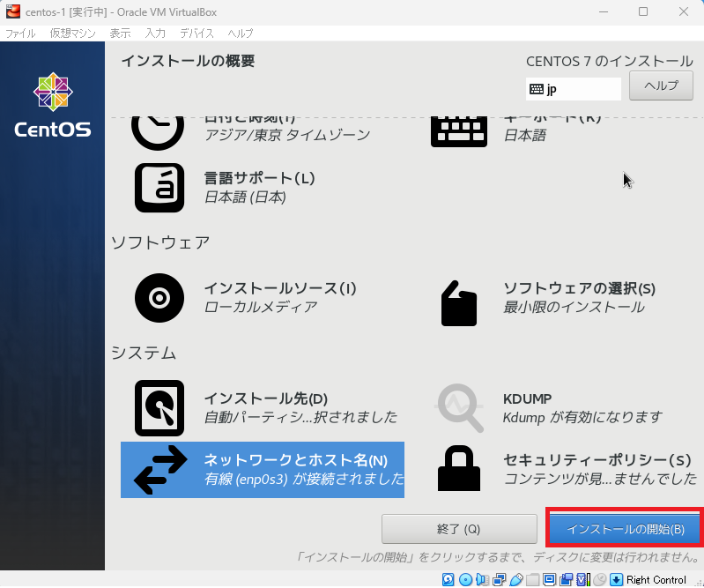Click アジア/東京 タイムゾーン text
The image size is (704, 588).
pyautogui.click(x=287, y=135)
